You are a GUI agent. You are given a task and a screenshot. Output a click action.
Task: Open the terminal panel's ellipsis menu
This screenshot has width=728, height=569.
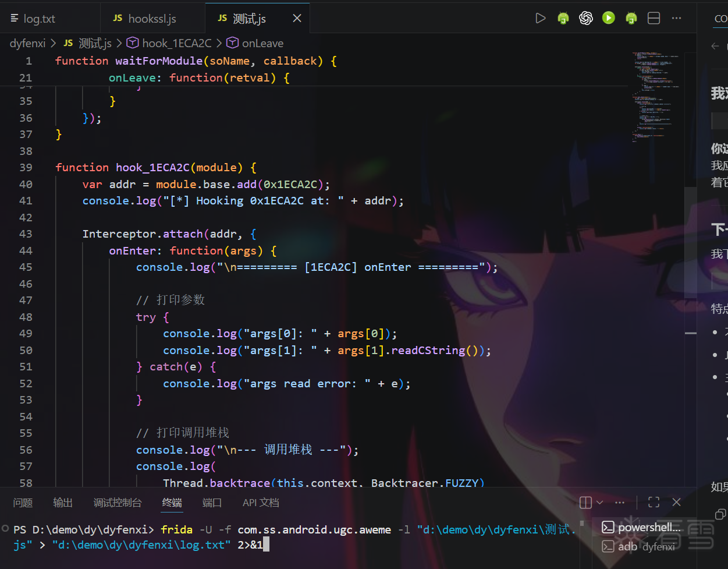pos(620,503)
